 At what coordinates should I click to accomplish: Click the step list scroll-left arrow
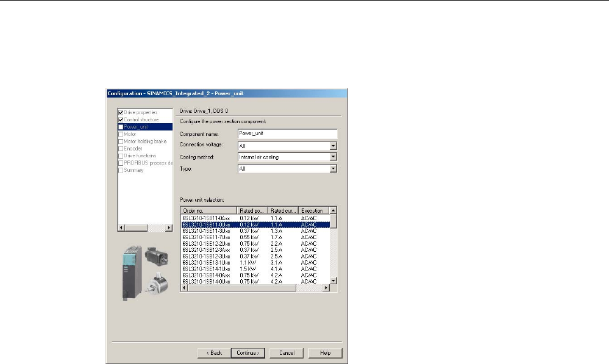point(121,227)
